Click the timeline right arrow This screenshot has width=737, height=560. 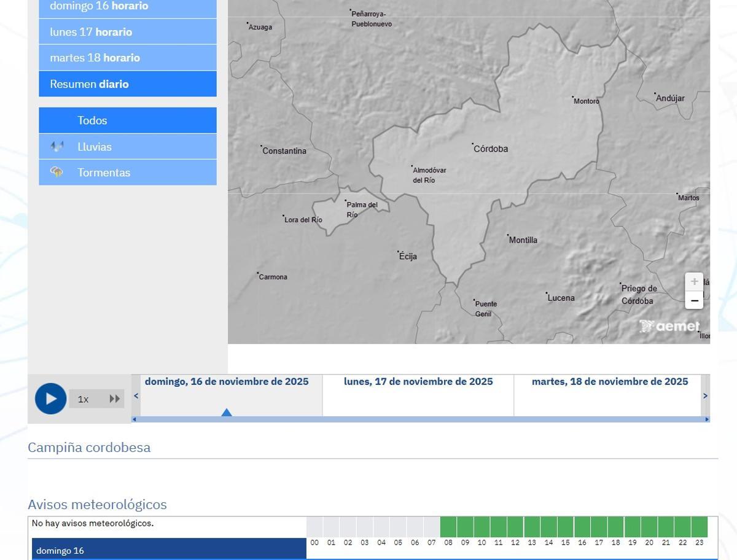click(705, 396)
